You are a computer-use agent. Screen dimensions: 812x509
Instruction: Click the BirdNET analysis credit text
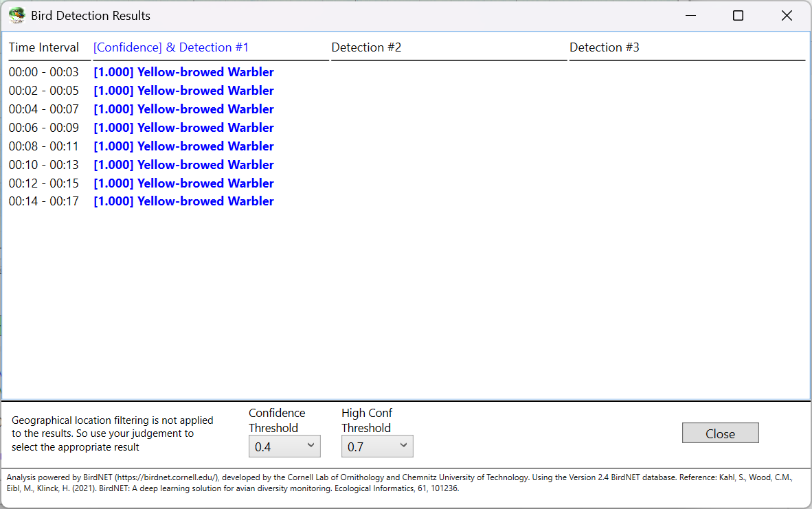[399, 483]
